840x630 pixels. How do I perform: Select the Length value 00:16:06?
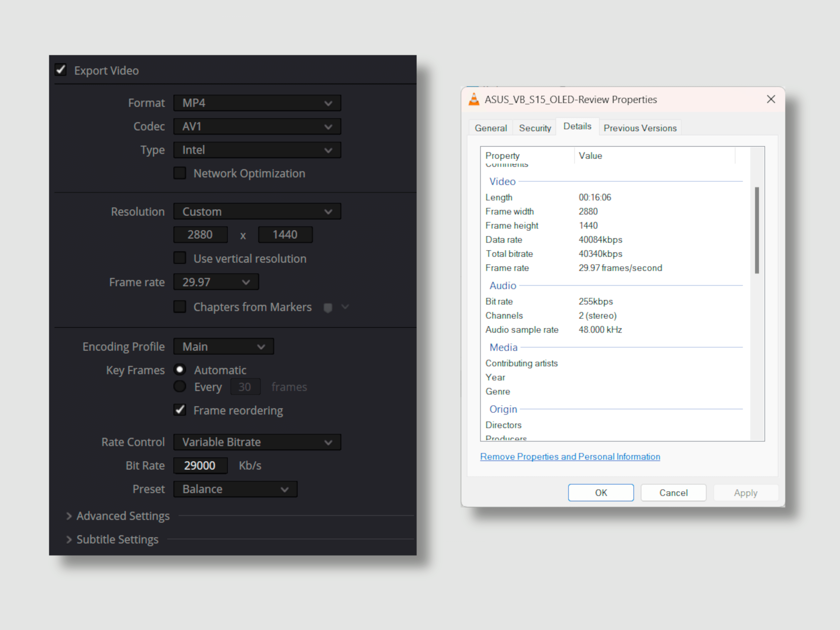click(595, 197)
